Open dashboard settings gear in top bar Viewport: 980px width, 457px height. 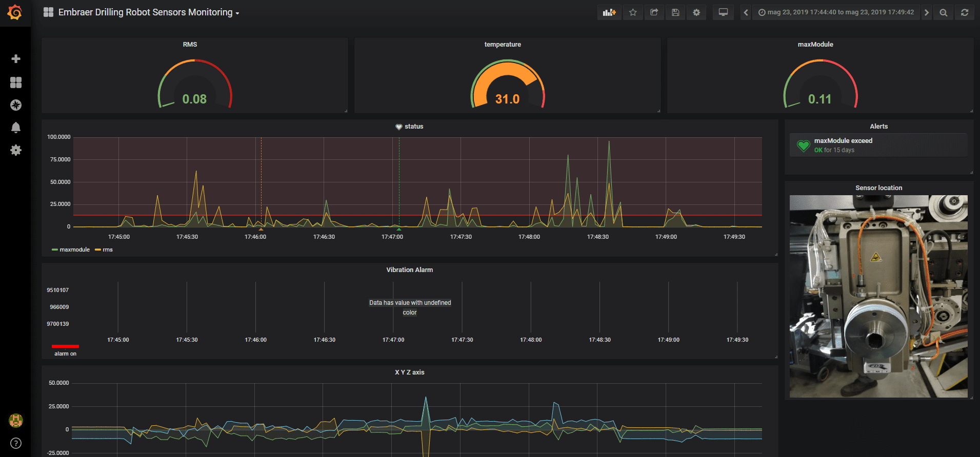click(x=696, y=12)
